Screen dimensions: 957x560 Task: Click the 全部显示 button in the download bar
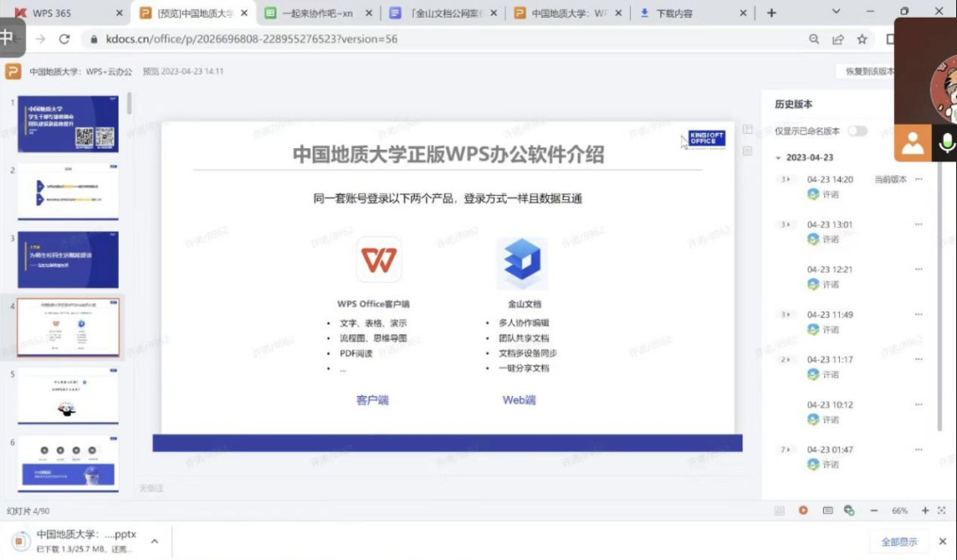pyautogui.click(x=899, y=541)
